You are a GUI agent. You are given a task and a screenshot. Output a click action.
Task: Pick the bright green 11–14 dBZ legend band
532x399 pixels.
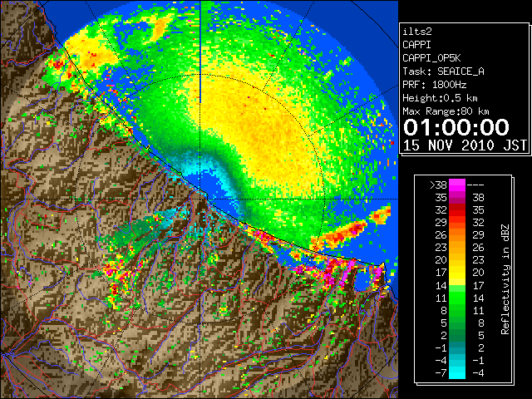click(457, 298)
